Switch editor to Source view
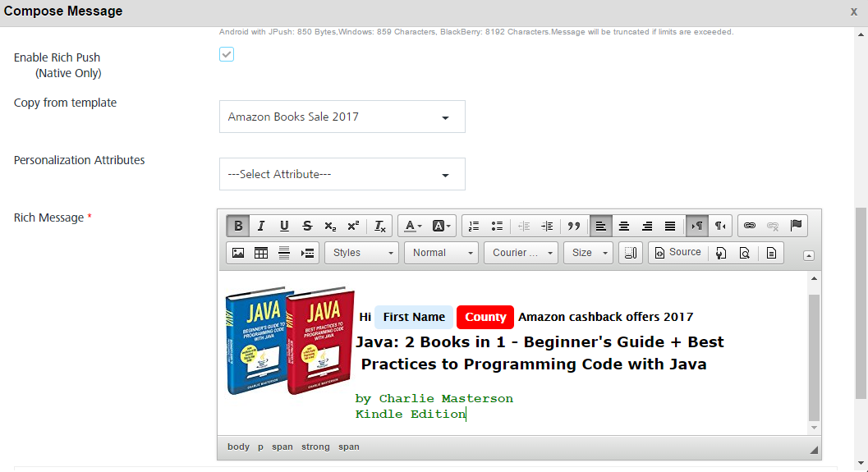 (x=678, y=252)
